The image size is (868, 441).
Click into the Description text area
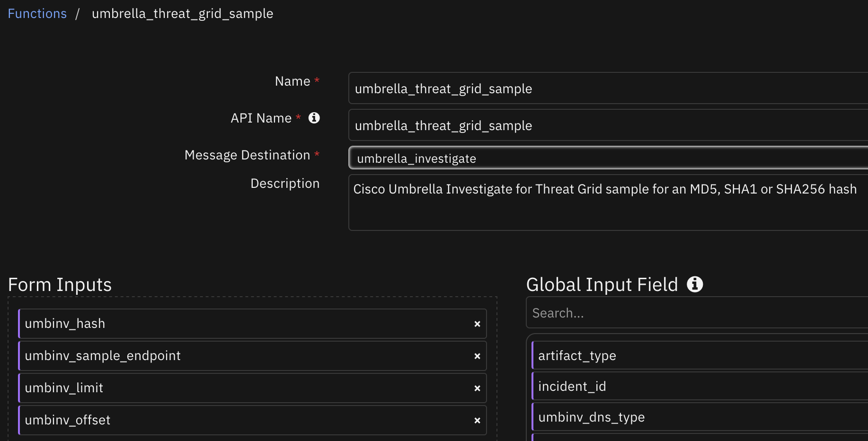pyautogui.click(x=608, y=203)
